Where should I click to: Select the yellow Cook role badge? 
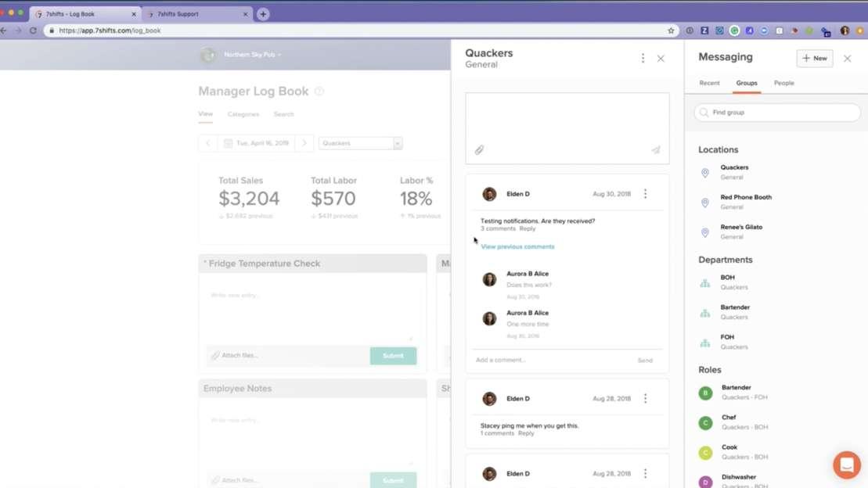point(705,453)
